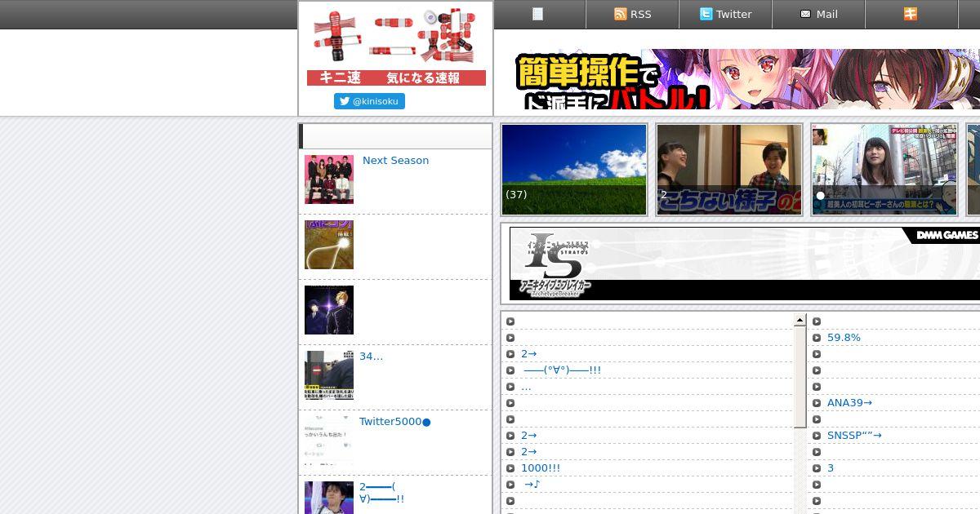The width and height of the screenshot is (980, 514).
Task: Click the thumbnail beside the "34..." article
Action: click(329, 375)
